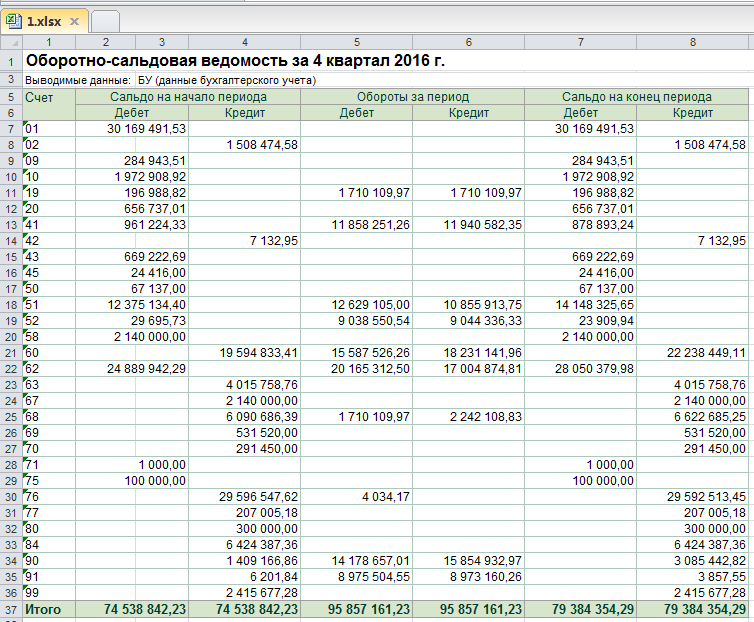This screenshot has height=622, width=754.
Task: Select column 8 header
Action: pos(692,42)
